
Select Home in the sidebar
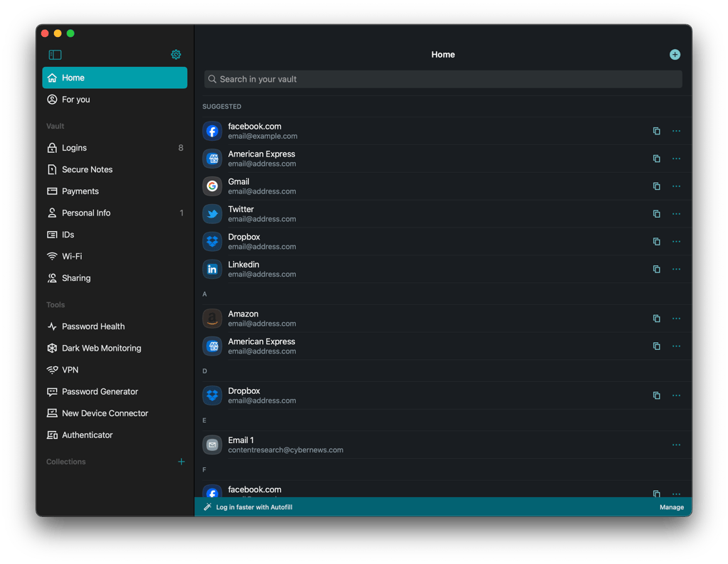click(x=114, y=78)
